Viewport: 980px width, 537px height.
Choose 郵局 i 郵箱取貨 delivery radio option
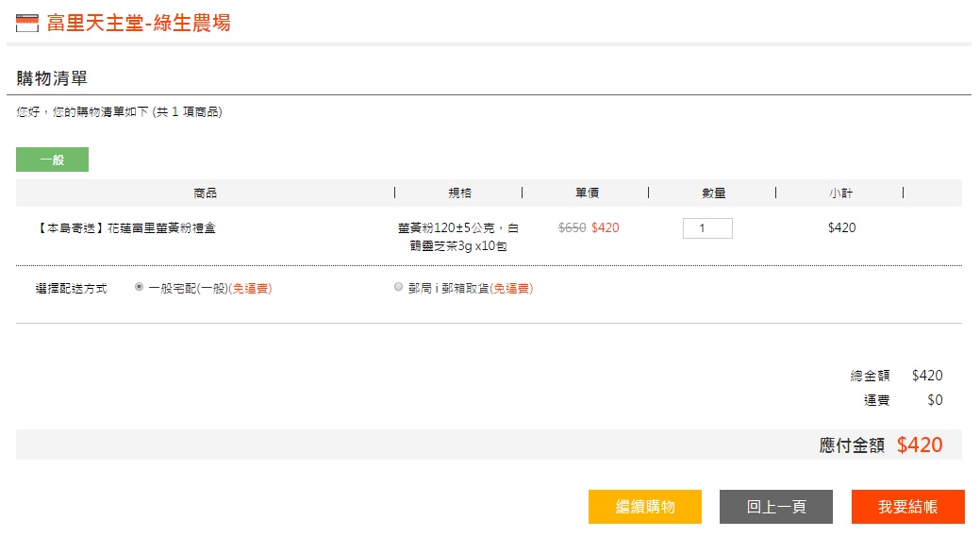[398, 287]
